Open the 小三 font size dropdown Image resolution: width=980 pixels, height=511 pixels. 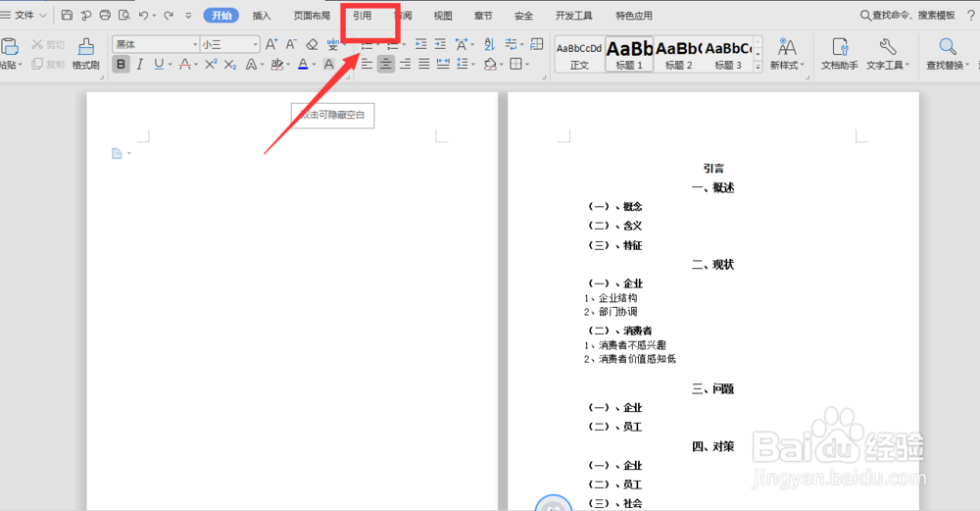tap(255, 44)
